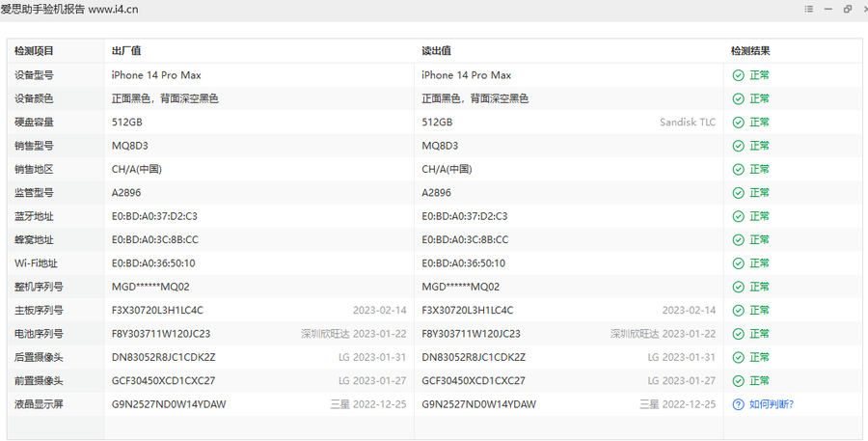
Task: Click the 读出值 column header
Action: click(436, 51)
